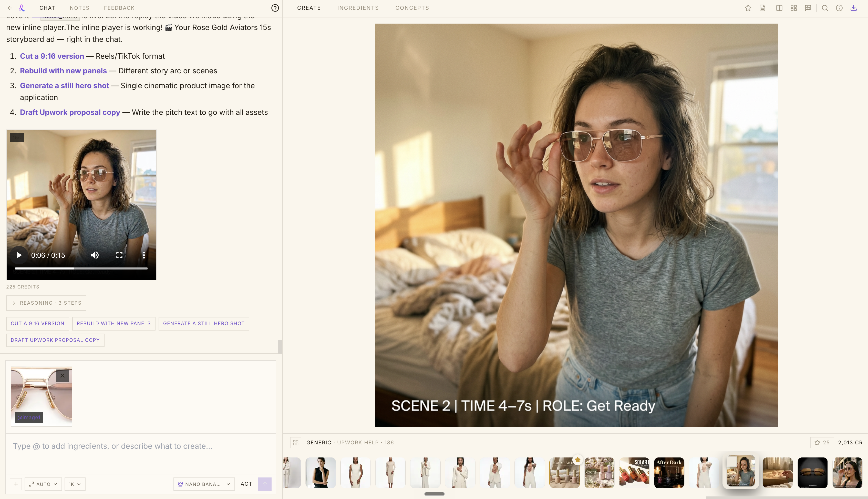
Task: Click the plus add attachment button
Action: [x=16, y=484]
